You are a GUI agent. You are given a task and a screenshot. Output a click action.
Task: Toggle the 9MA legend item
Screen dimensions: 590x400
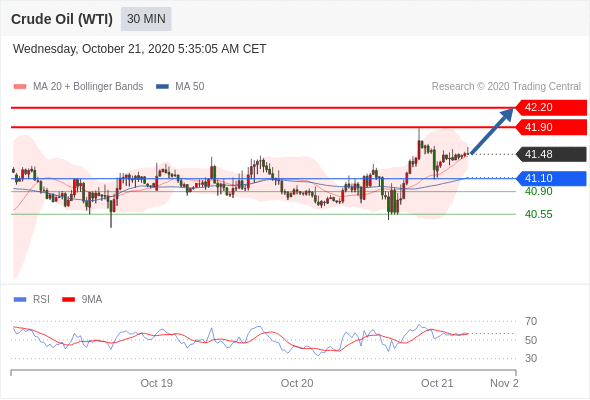tap(82, 300)
